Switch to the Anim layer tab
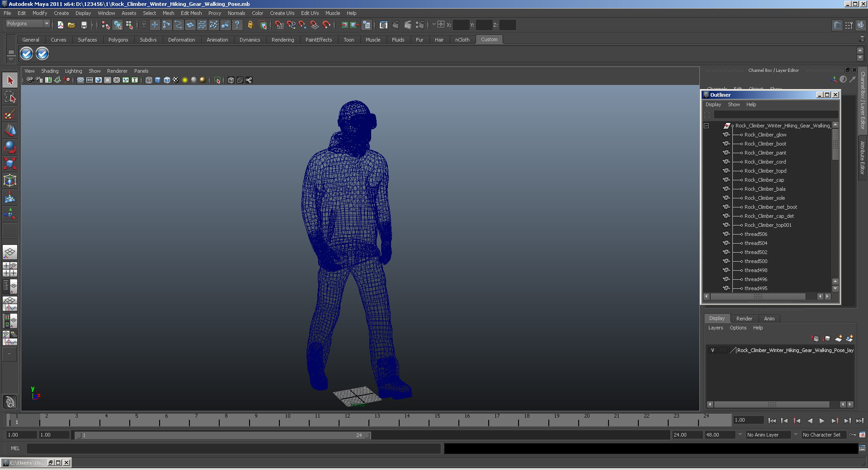The height and width of the screenshot is (470, 868). click(769, 319)
